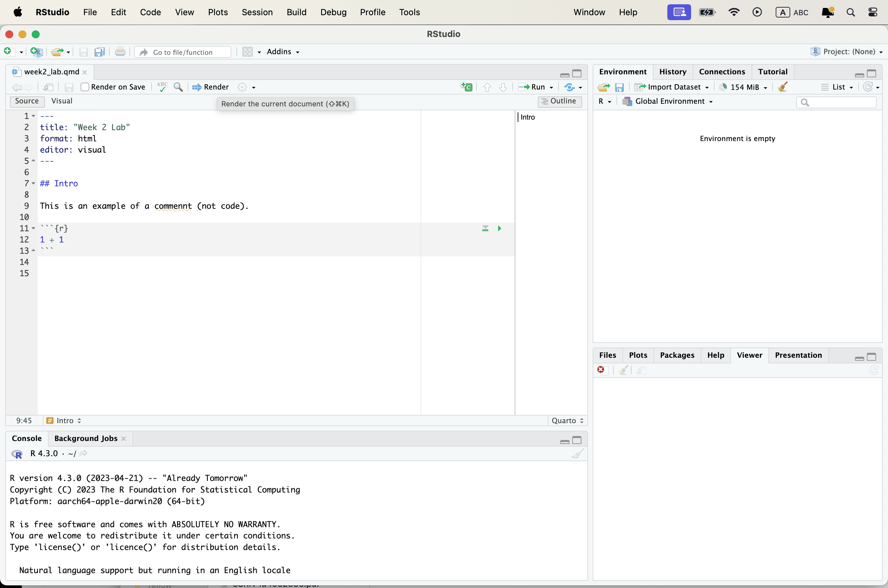Clear environment objects with broom icon

[x=783, y=87]
